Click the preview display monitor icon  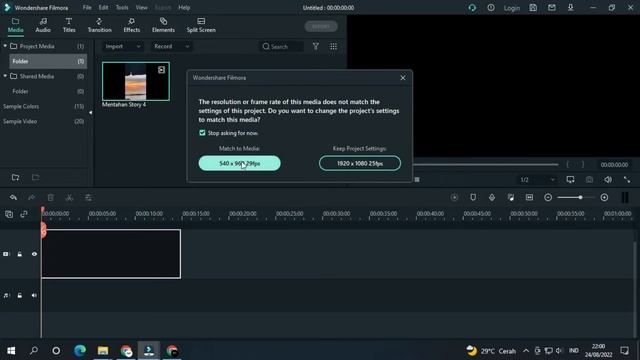point(571,180)
